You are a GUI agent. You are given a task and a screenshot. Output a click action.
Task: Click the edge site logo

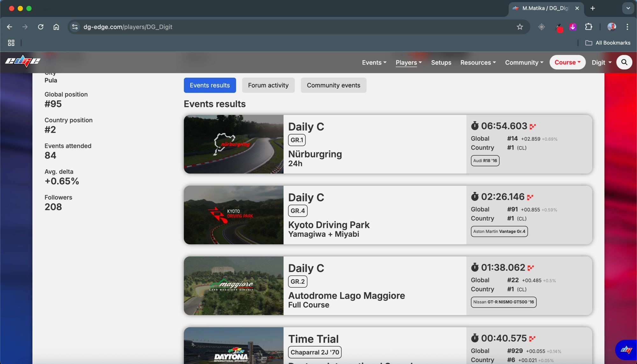click(x=23, y=61)
